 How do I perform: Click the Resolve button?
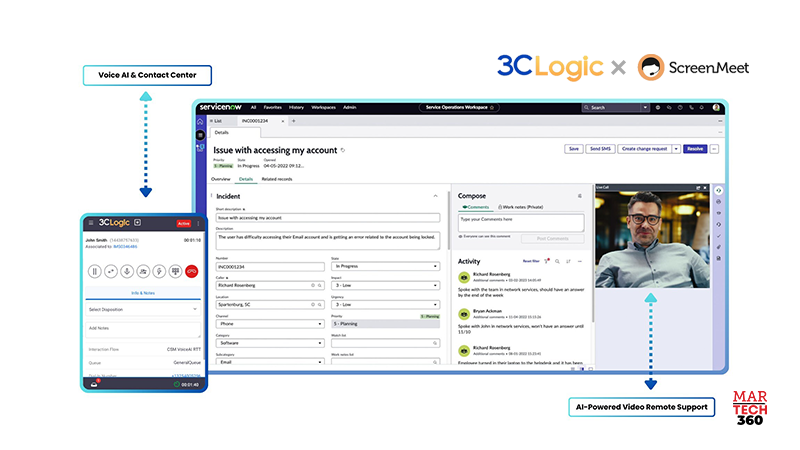(x=695, y=148)
